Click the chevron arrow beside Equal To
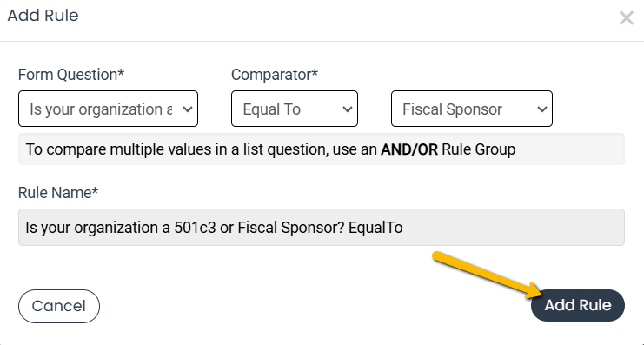The width and height of the screenshot is (644, 345). pyautogui.click(x=347, y=109)
